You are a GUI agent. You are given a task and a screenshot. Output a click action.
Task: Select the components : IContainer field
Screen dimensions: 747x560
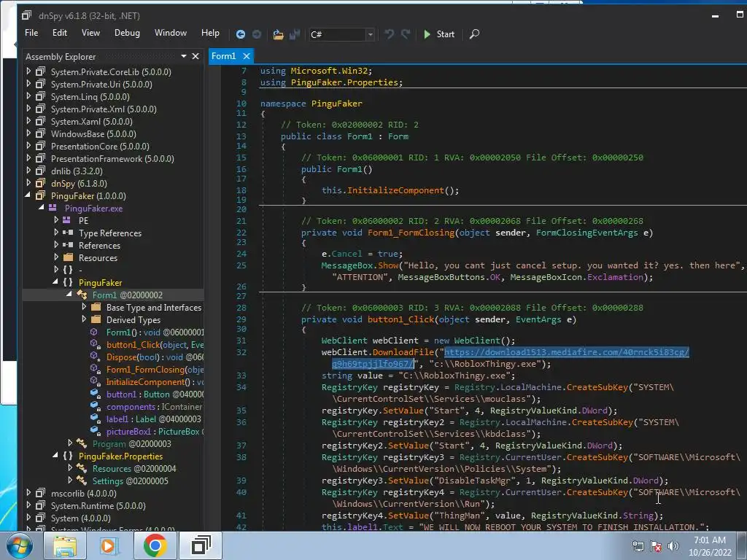pos(155,407)
